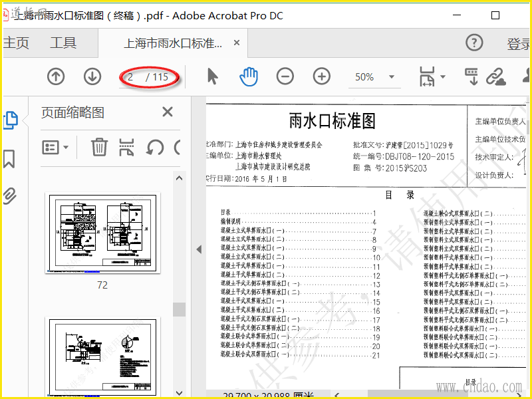Minimize the Acrobat window
The height and width of the screenshot is (399, 532).
[457, 15]
